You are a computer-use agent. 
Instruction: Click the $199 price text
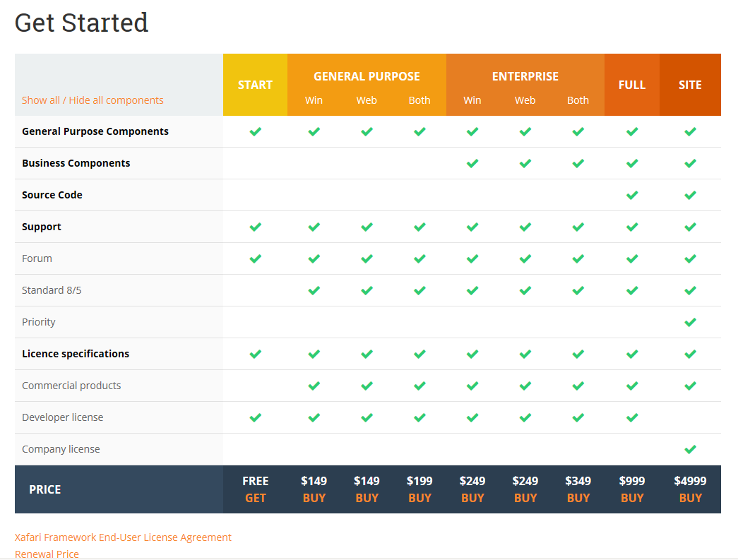[419, 481]
